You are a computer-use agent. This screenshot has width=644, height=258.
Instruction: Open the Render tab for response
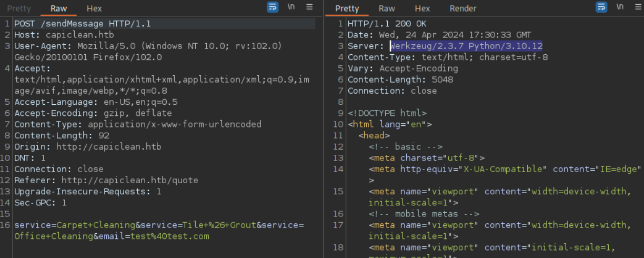click(463, 8)
